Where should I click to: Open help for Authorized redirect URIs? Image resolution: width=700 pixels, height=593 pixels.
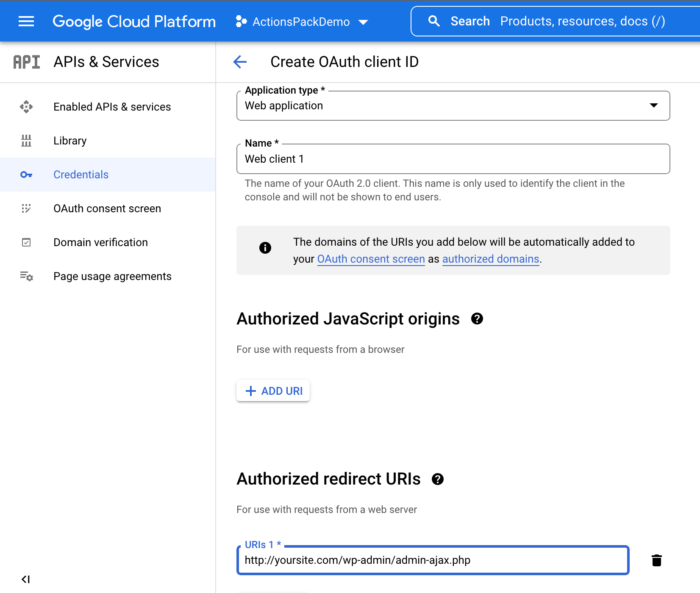point(438,479)
